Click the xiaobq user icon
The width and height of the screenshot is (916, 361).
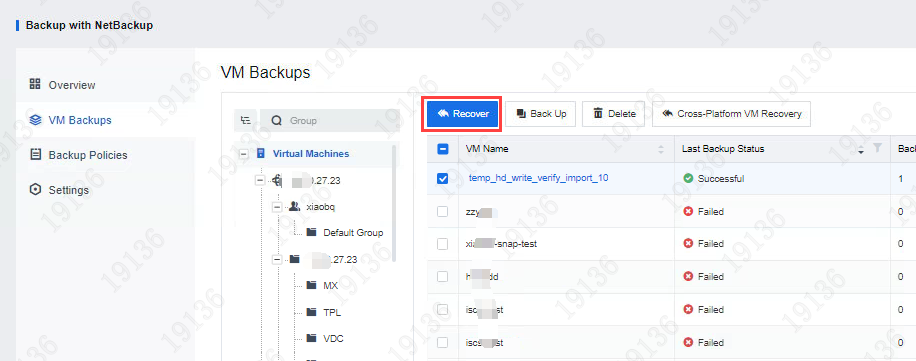click(295, 206)
